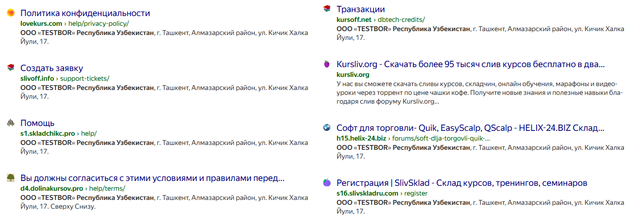This screenshot has height=216, width=644.
Task: Click the slivoff.info books favicon
Action: [11, 68]
